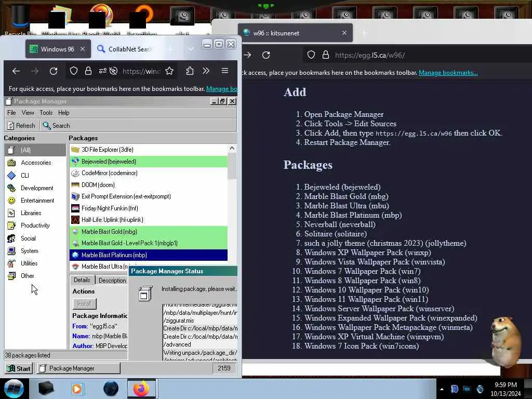532x399 pixels.
Task: Select Friday Night Funkin (fnf) package
Action: [x=148, y=208]
